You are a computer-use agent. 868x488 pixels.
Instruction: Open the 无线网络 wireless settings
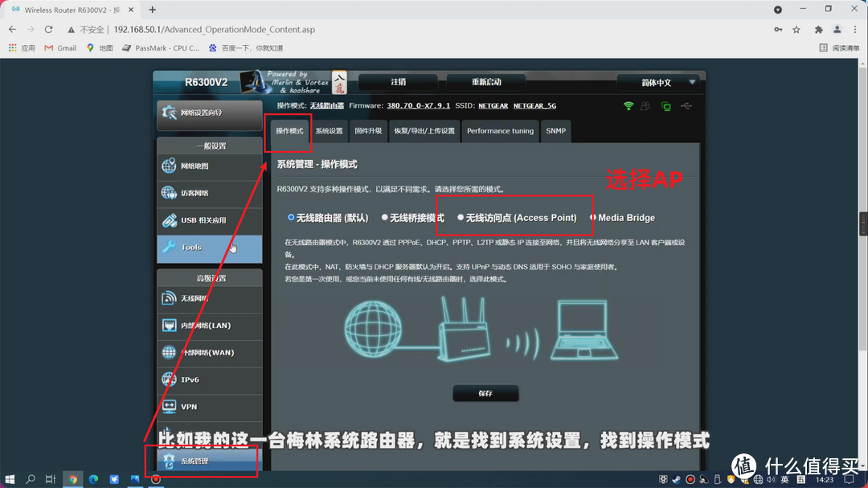(209, 298)
